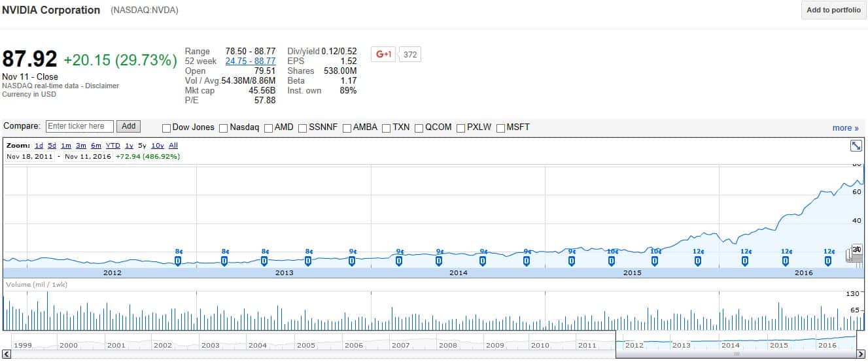Expand the chart with the fullscreen arrow icon
Image resolution: width=868 pixels, height=362 pixels.
(856, 146)
